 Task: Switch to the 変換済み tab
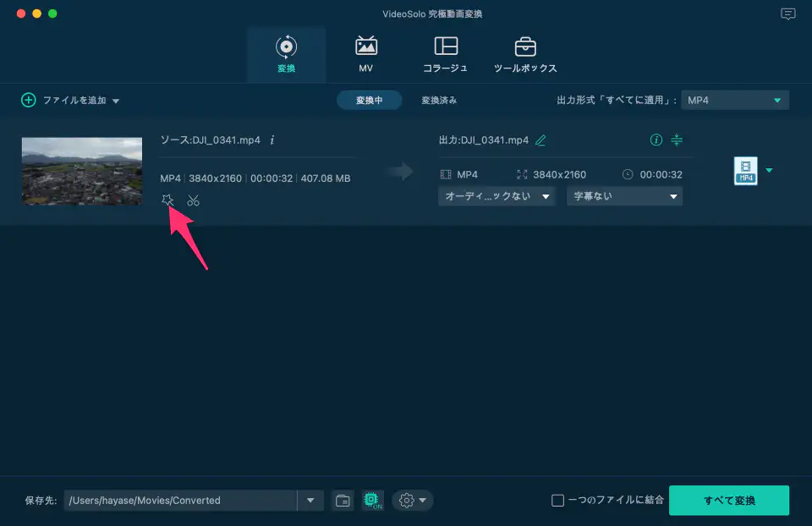[x=439, y=100]
